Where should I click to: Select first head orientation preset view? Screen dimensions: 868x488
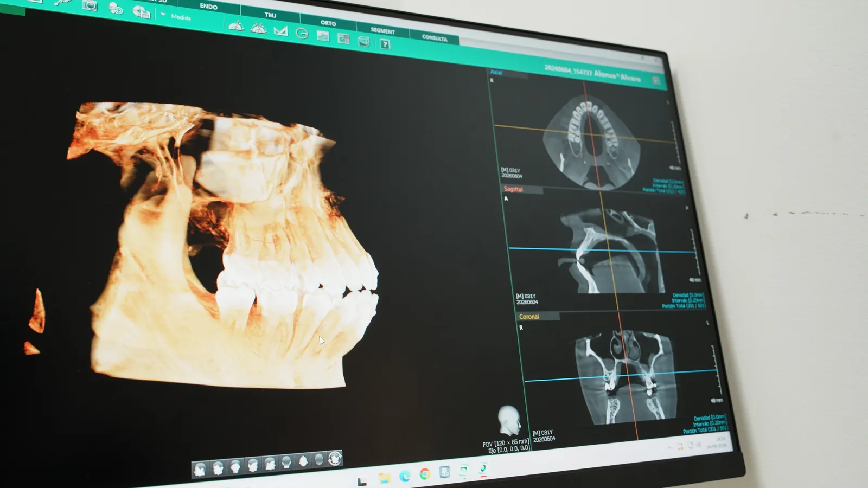(200, 469)
